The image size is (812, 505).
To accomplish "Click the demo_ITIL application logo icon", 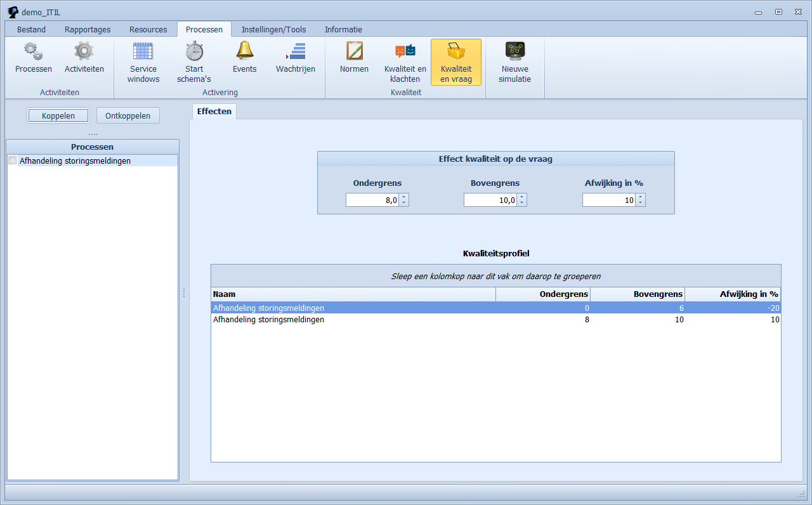I will click(x=13, y=11).
